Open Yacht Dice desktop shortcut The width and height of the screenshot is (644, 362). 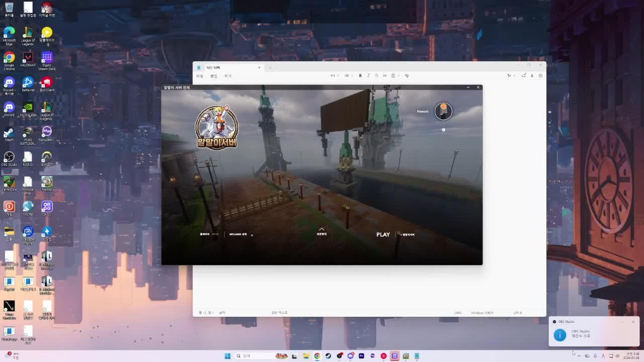tap(9, 184)
